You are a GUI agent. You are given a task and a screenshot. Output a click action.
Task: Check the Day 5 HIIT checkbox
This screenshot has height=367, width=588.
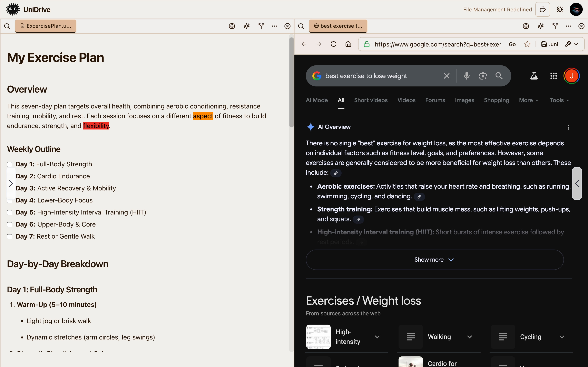[10, 212]
